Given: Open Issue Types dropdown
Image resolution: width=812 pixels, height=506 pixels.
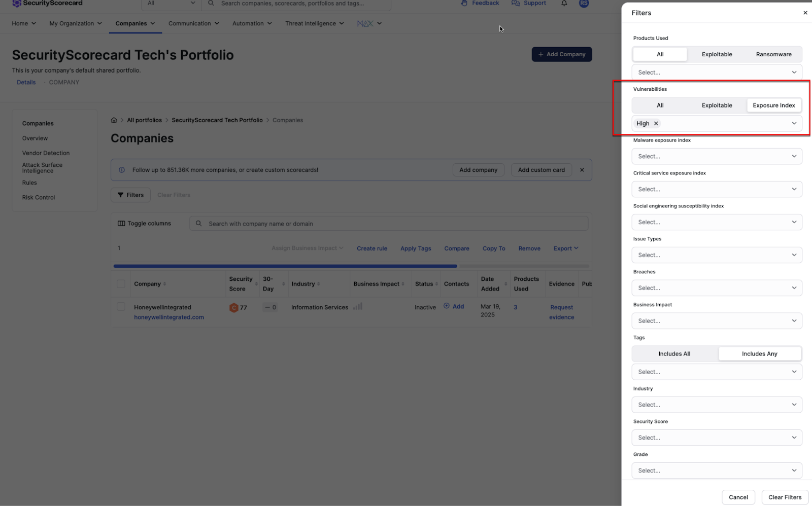Looking at the screenshot, I should tap(717, 255).
